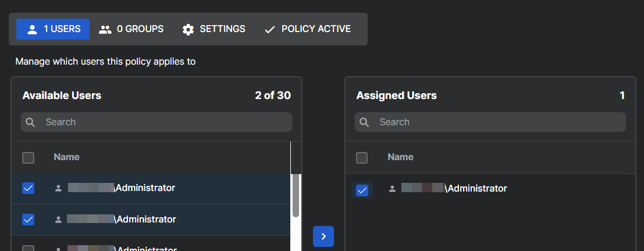The height and width of the screenshot is (251, 644).
Task: Click the '2 of 30' count label
Action: [273, 96]
